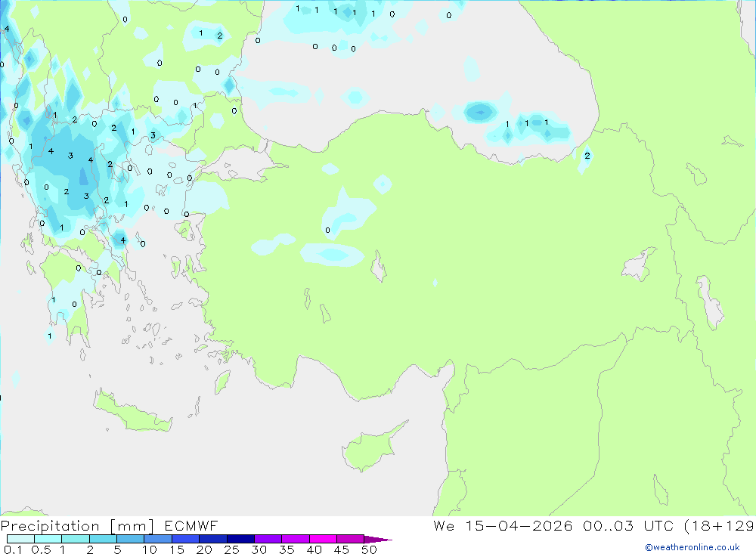Viewport: 756px width, 554px height.
Task: Click the "We" weekday label
Action: (444, 525)
